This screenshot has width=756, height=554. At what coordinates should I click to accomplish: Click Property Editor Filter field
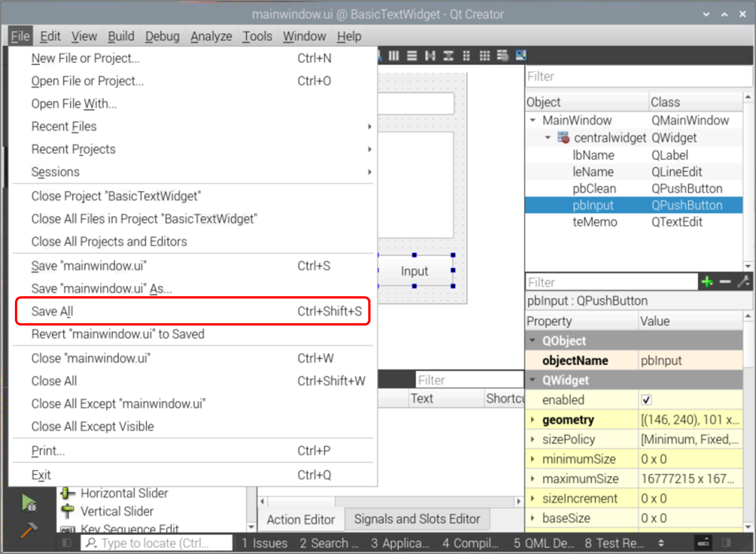click(611, 282)
